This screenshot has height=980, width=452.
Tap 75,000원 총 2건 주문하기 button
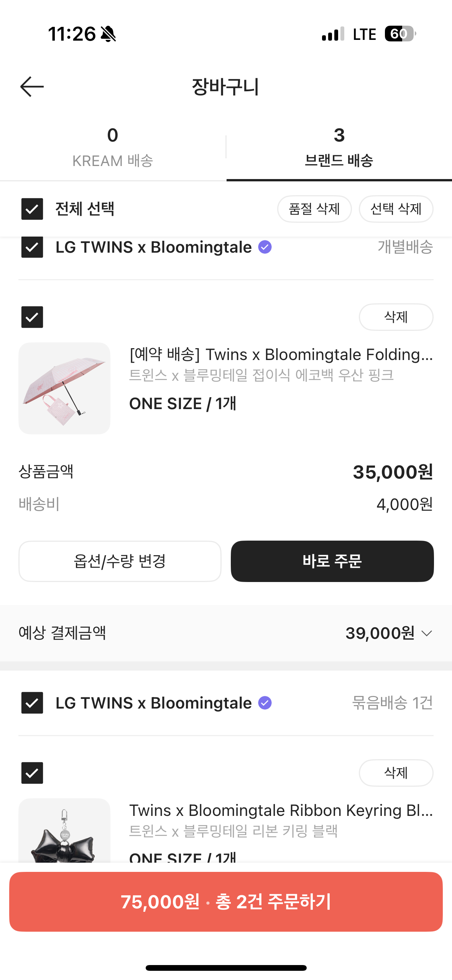point(226,901)
